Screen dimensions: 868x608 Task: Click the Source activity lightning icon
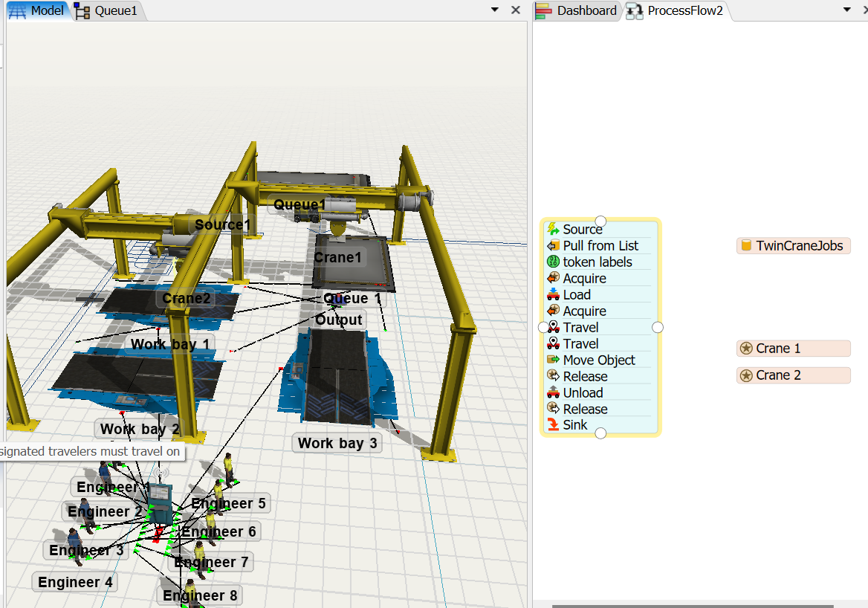click(553, 230)
